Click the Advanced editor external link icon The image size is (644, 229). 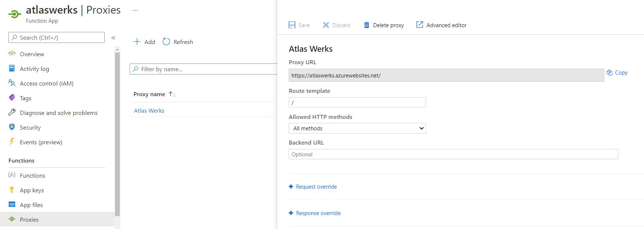(x=419, y=25)
